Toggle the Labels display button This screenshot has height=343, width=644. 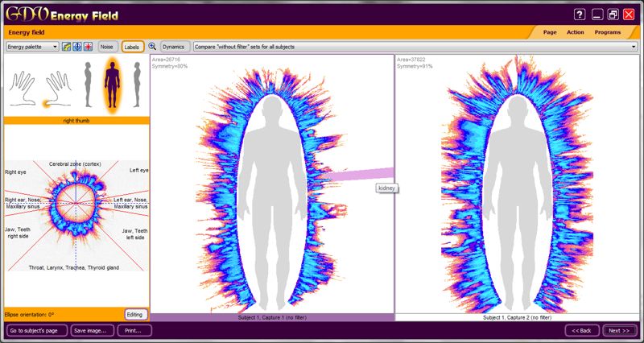point(133,47)
